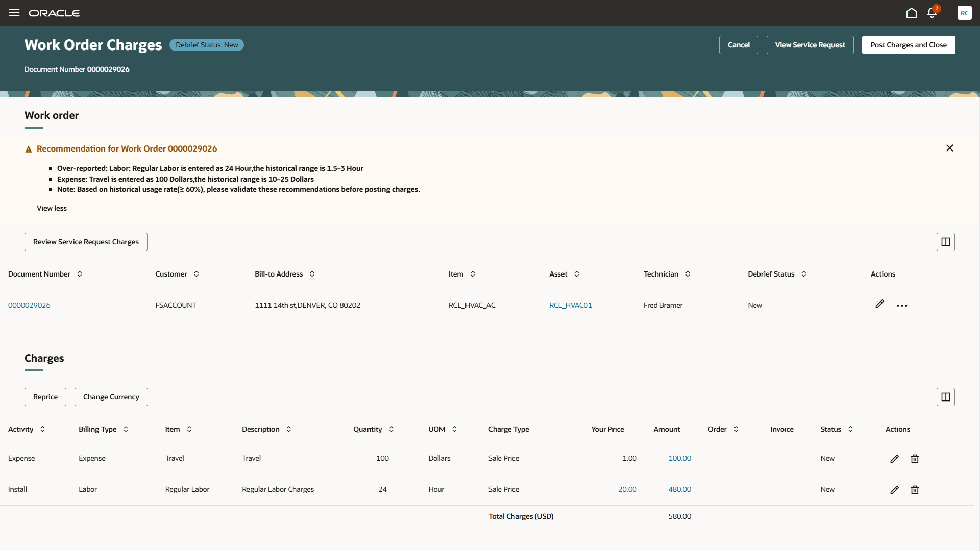Select the FSACCOUNT customer cell
Viewport: 980px width, 551px height.
[x=176, y=305]
